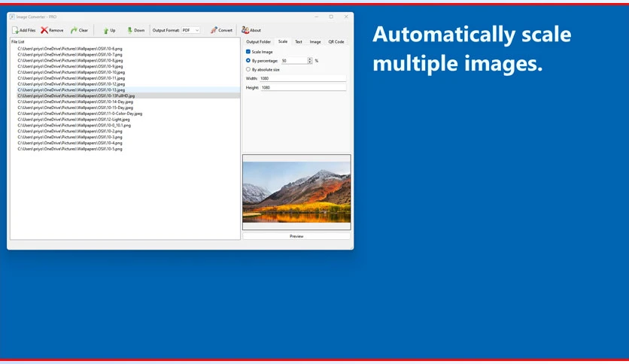Image resolution: width=629 pixels, height=364 pixels.
Task: Select file 10-11.jpeg in the list
Action: (71, 78)
